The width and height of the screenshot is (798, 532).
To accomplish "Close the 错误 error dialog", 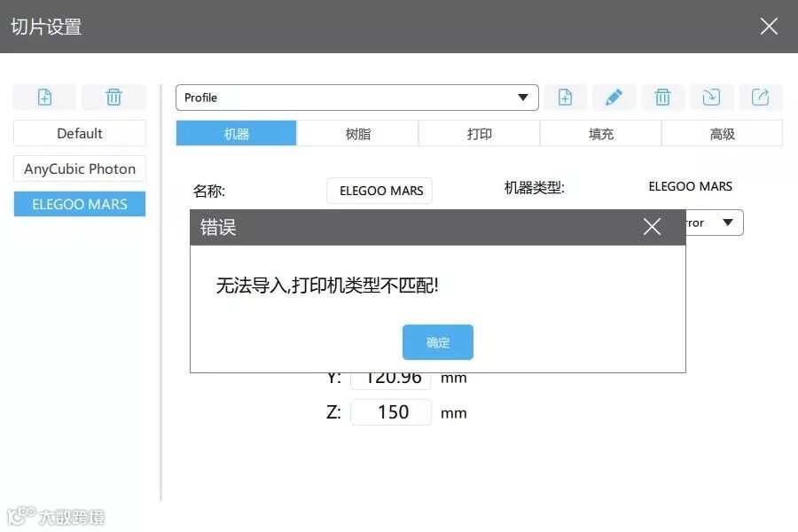I will 652,227.
